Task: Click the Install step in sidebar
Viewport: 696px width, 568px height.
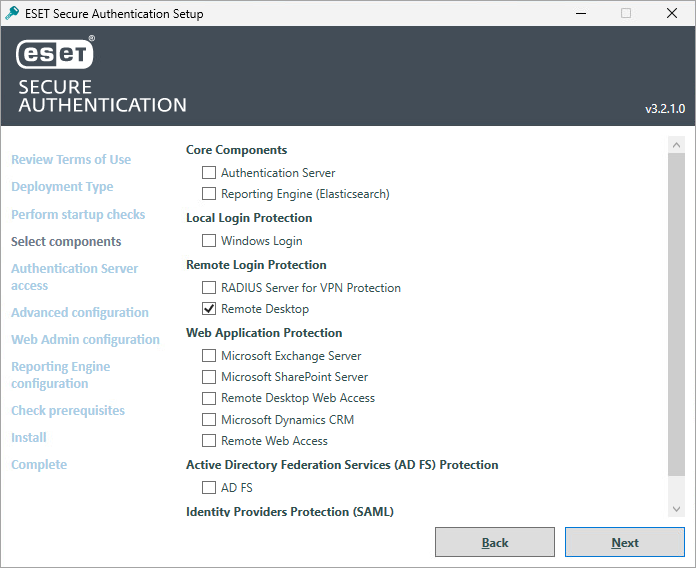Action: click(29, 438)
